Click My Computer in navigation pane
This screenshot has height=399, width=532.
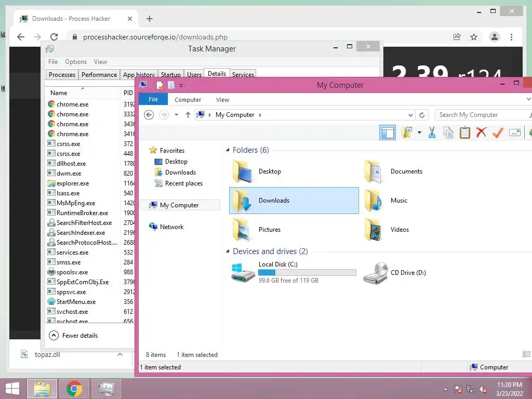pos(179,205)
